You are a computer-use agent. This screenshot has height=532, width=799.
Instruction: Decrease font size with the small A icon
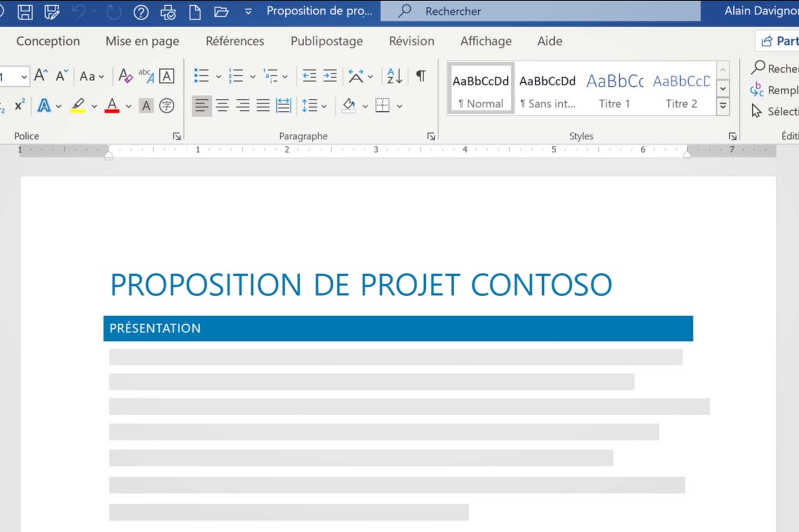click(x=62, y=75)
